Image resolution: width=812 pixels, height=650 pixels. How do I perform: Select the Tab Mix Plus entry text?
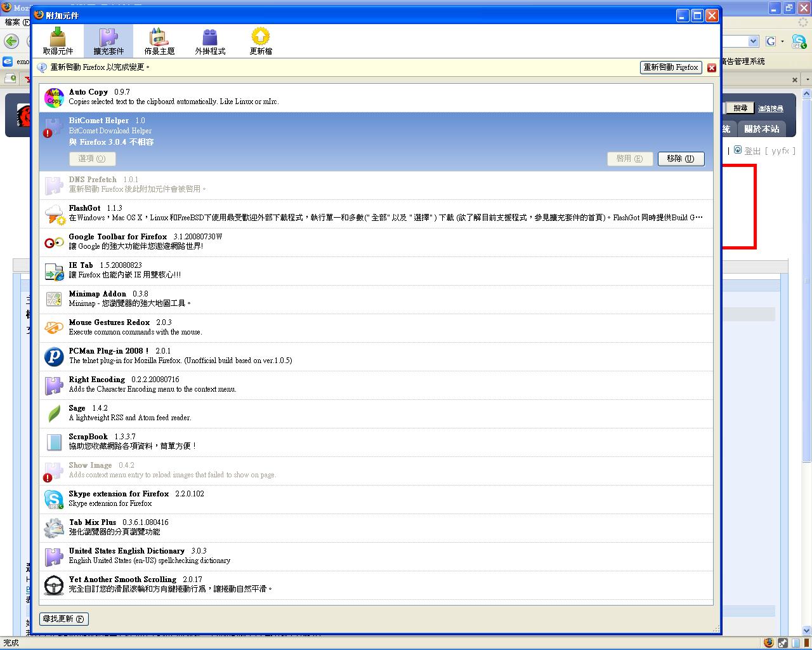tap(376, 527)
